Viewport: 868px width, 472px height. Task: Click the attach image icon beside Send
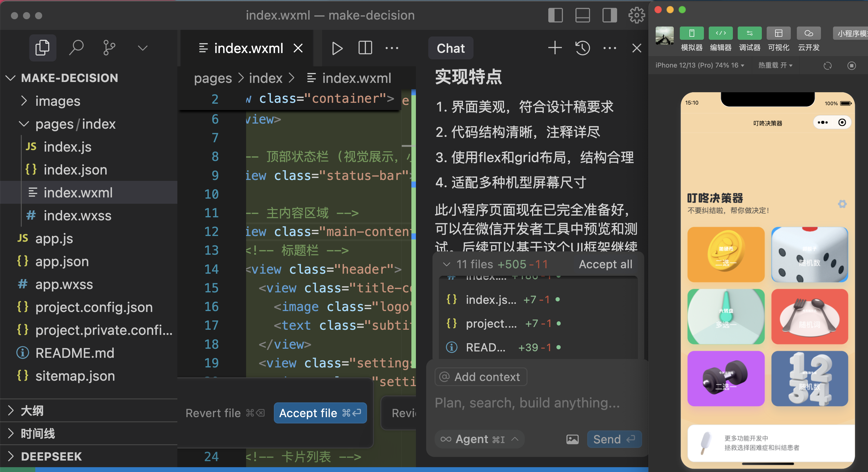[x=572, y=439]
